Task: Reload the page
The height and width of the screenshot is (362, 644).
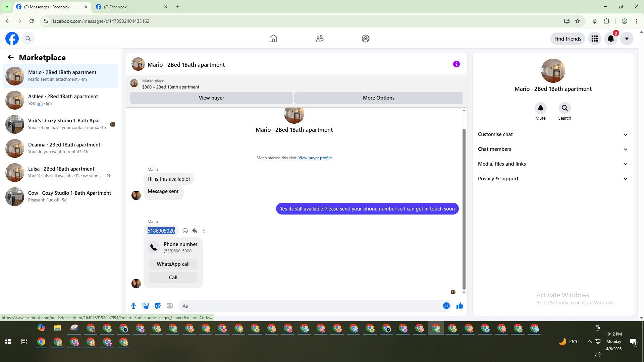Action: pyautogui.click(x=32, y=21)
